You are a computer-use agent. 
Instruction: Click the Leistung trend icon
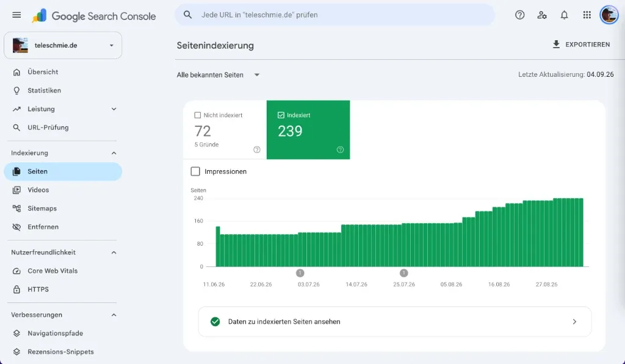16,109
